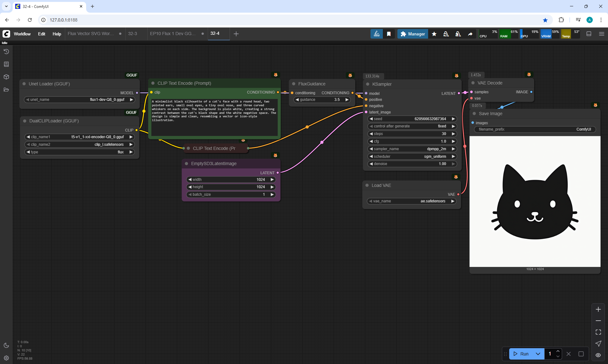The width and height of the screenshot is (608, 364).
Task: Toggle the bottom panel icon in the top bar
Action: point(589,34)
